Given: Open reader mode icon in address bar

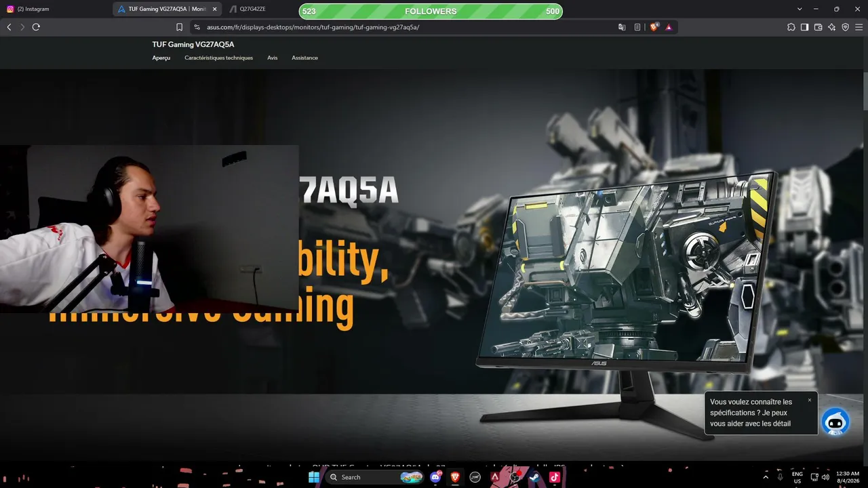Looking at the screenshot, I should pyautogui.click(x=637, y=27).
